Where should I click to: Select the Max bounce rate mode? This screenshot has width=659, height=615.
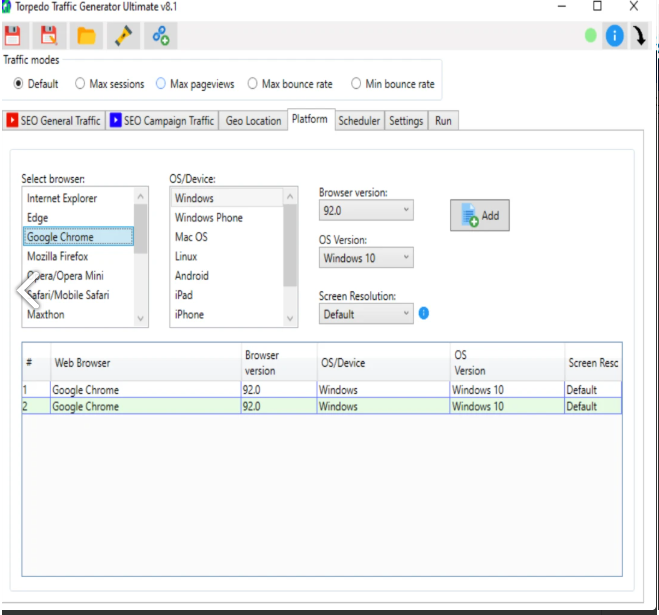point(253,84)
